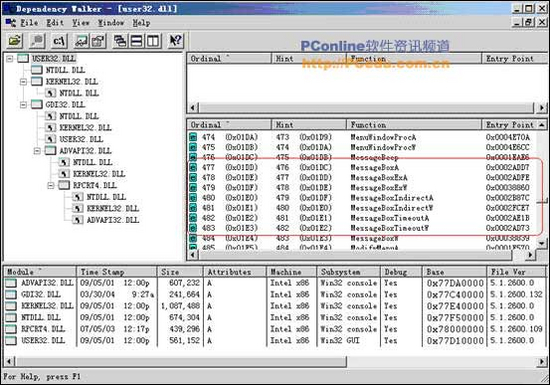
Task: Collapse the GDI32.DLL tree node
Action: coord(24,104)
